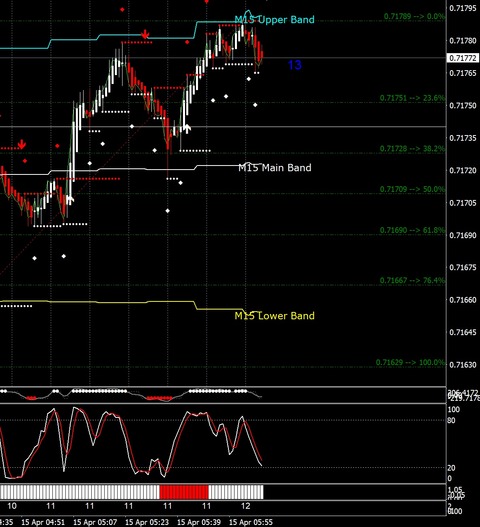Click the highlighted current price tag 0.71772
This screenshot has height=527, width=480.
[x=463, y=58]
